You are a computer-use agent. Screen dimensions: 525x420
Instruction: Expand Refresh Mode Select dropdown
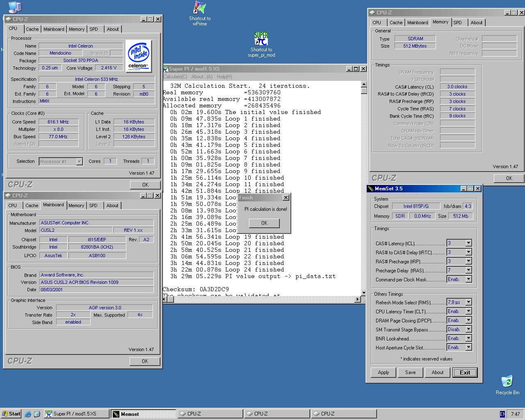pyautogui.click(x=468, y=302)
